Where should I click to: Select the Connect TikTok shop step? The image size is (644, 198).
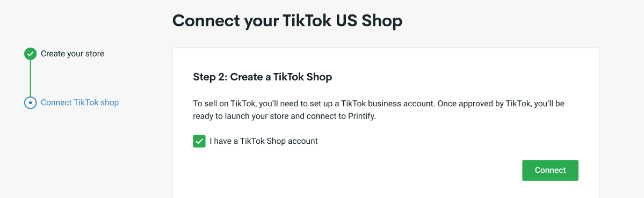click(79, 102)
